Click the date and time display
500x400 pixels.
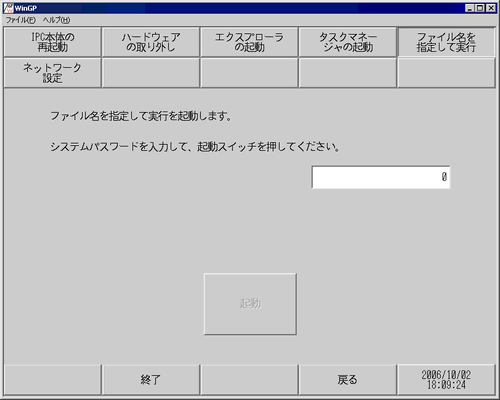point(446,380)
